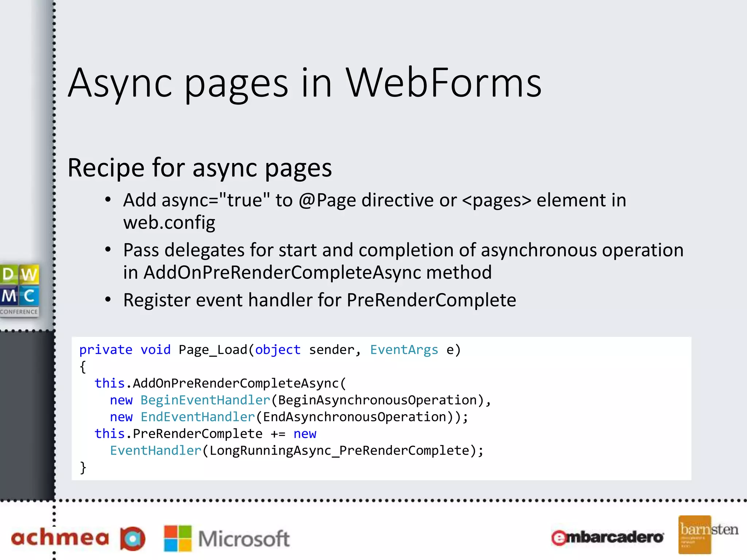This screenshot has width=747, height=560.
Task: Click the achmea logo text
Action: click(x=60, y=538)
